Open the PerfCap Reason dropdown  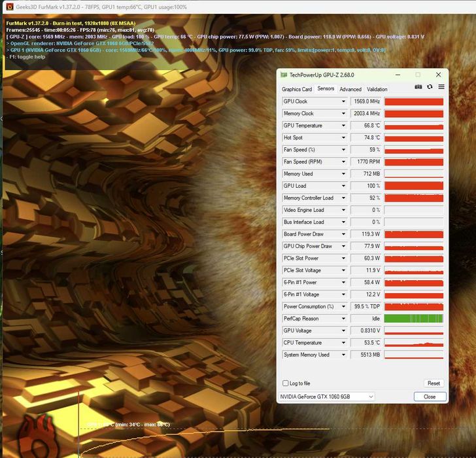click(343, 319)
